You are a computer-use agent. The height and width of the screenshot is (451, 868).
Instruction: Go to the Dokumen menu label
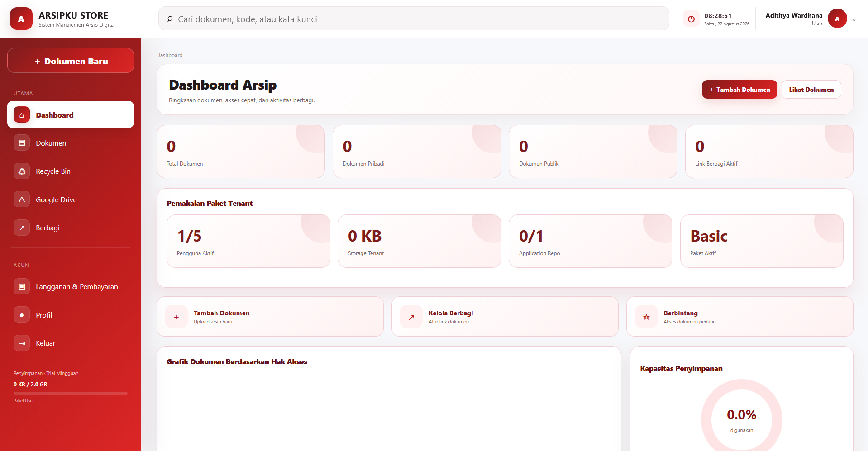[51, 143]
